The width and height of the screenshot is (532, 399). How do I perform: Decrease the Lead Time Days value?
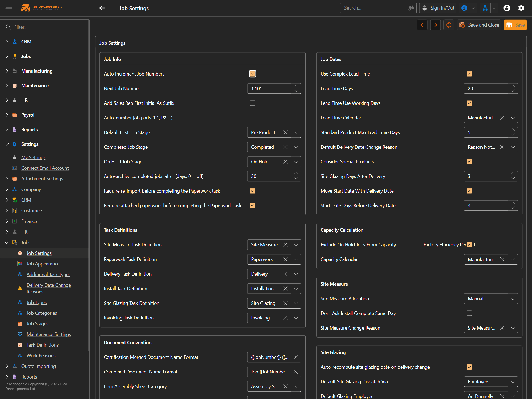pyautogui.click(x=513, y=91)
